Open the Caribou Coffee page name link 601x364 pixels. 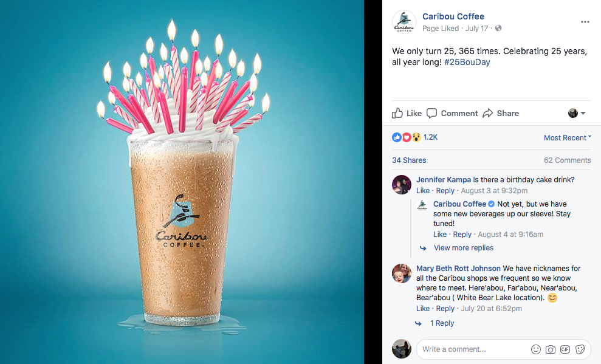(x=453, y=16)
